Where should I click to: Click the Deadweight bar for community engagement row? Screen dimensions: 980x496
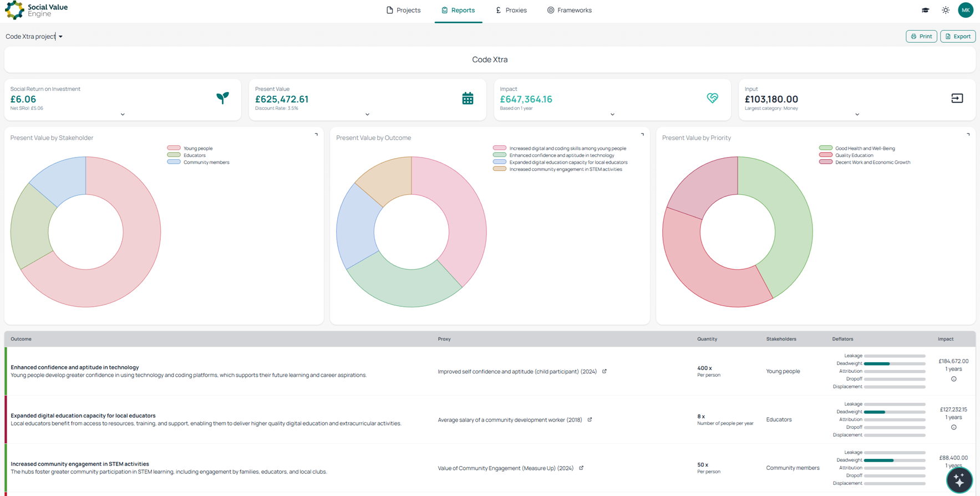pyautogui.click(x=895, y=460)
